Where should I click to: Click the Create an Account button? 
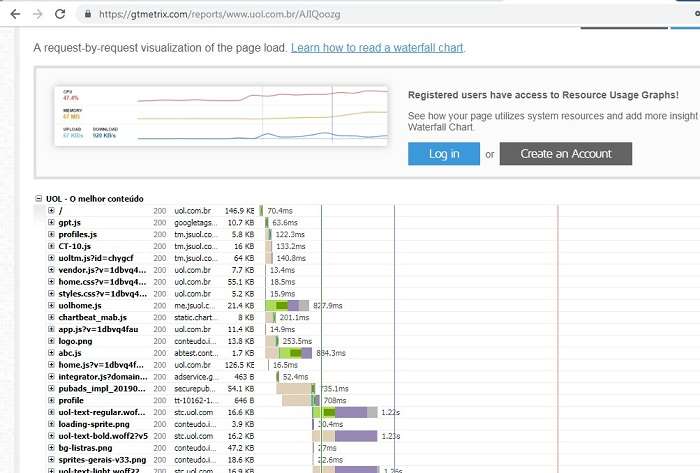pos(566,154)
